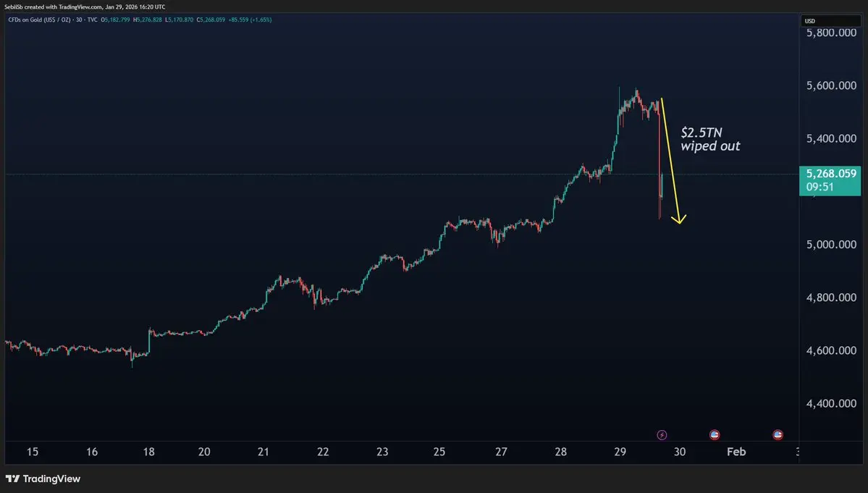The image size is (868, 493).
Task: Click the 5,800.000 price axis label
Action: [x=832, y=33]
